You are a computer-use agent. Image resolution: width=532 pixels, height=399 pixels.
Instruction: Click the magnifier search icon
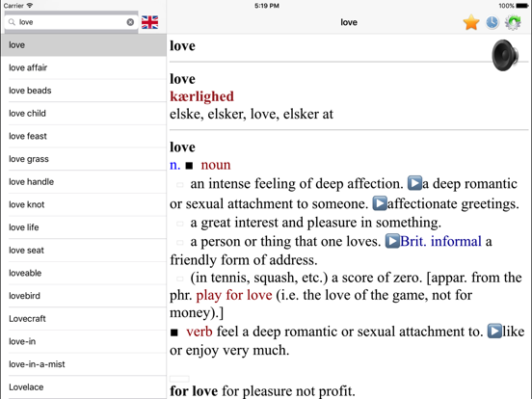pyautogui.click(x=12, y=22)
